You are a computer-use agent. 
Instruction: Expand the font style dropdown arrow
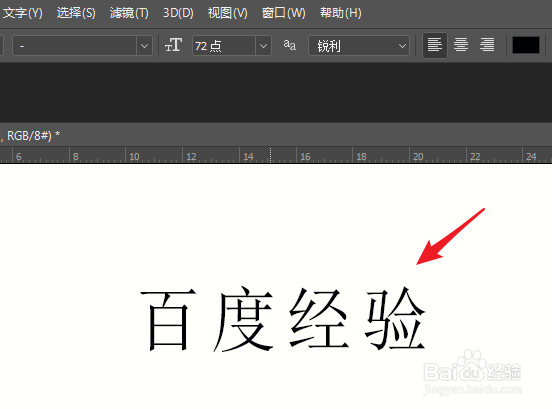(x=144, y=46)
